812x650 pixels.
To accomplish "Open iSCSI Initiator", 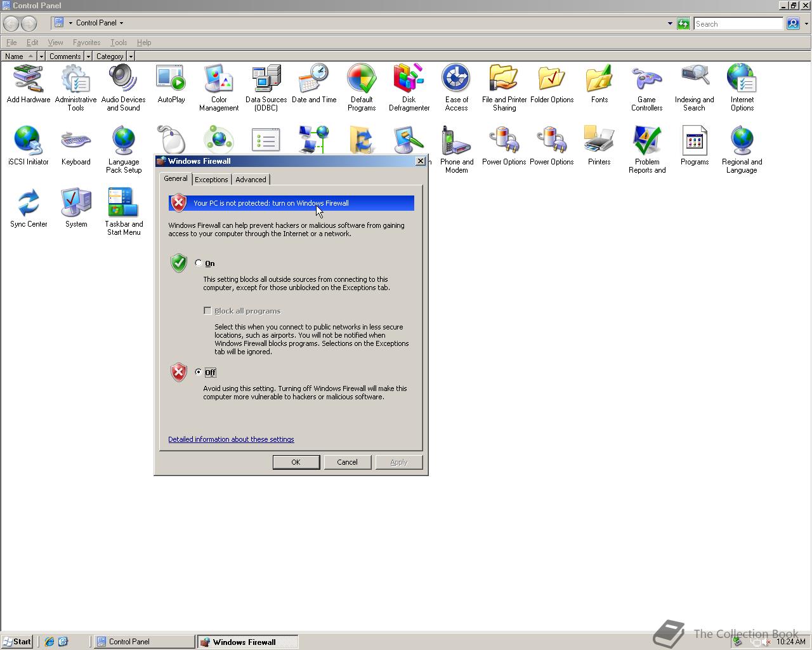I will click(29, 146).
